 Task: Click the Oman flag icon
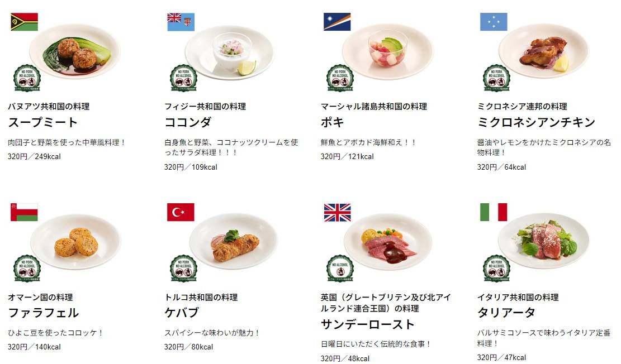[x=24, y=212]
